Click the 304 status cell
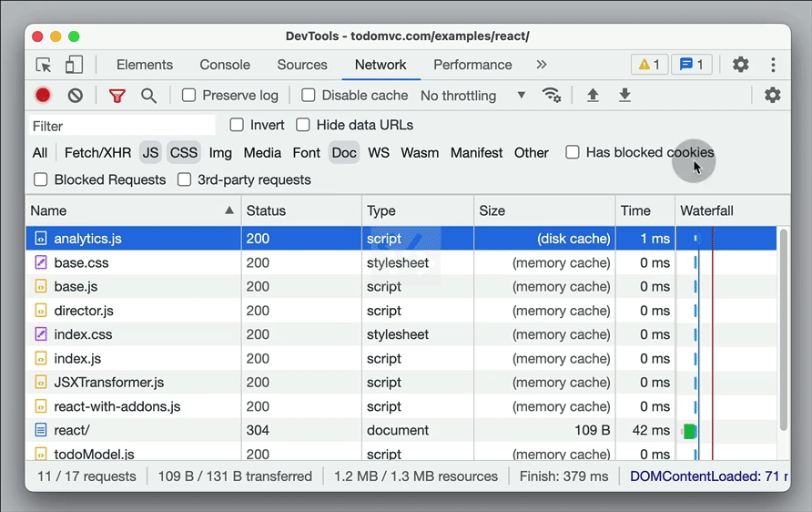This screenshot has width=812, height=512. 301,430
